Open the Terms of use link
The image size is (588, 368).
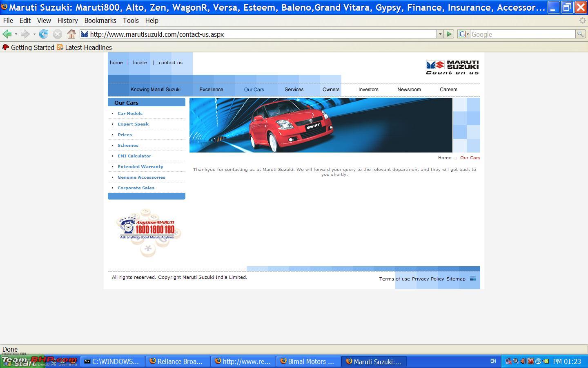click(394, 279)
